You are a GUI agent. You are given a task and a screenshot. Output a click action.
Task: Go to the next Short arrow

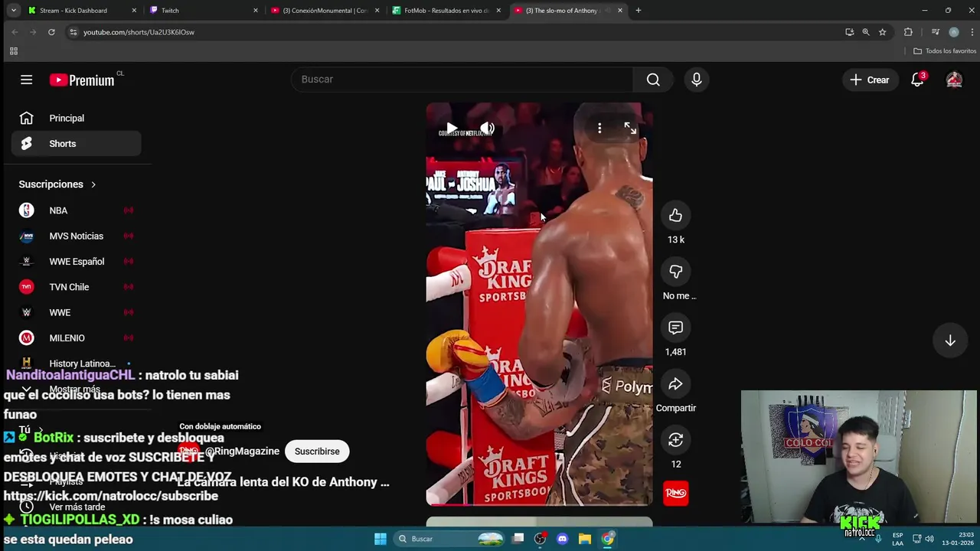pyautogui.click(x=949, y=341)
